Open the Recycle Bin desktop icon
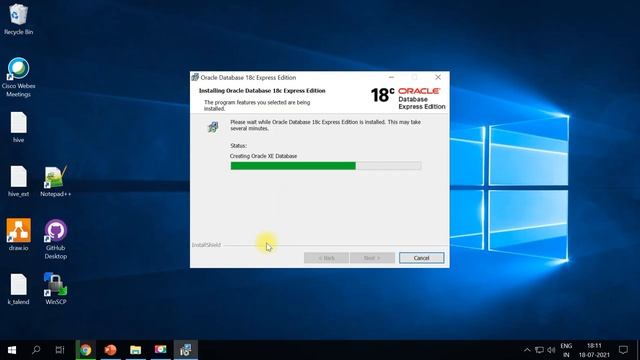This screenshot has width=640, height=360. [x=18, y=19]
